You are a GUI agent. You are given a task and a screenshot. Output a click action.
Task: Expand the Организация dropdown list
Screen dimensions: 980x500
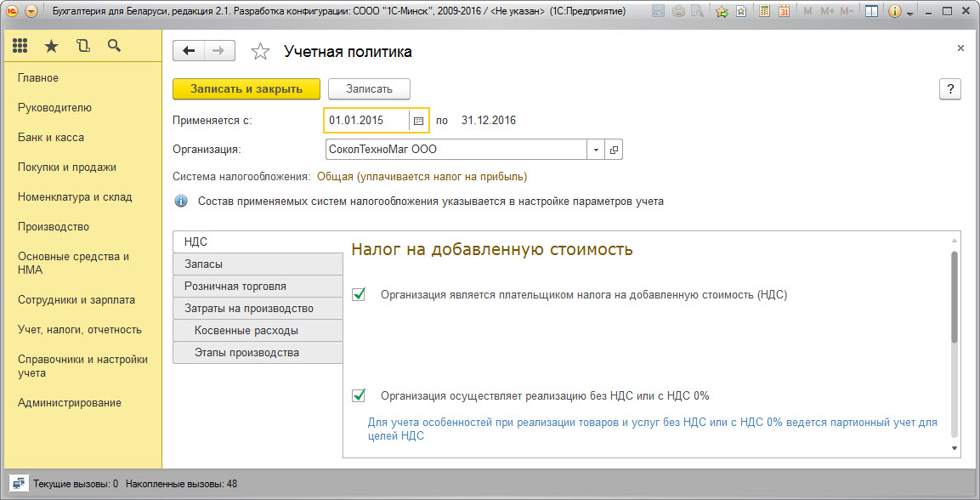(596, 150)
